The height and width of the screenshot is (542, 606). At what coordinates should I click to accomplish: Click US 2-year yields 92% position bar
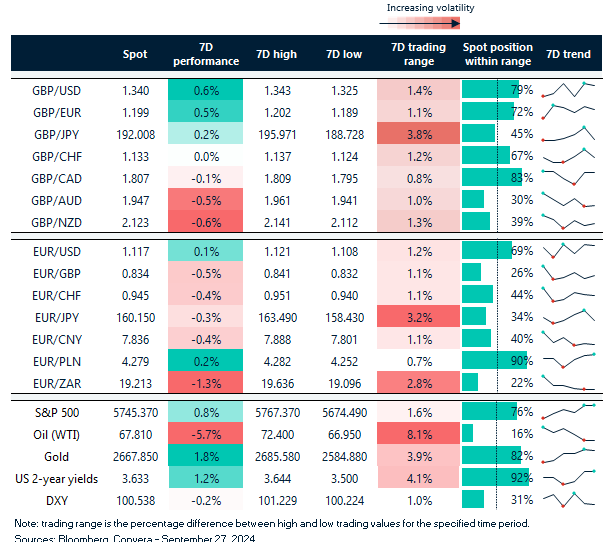[x=495, y=477]
